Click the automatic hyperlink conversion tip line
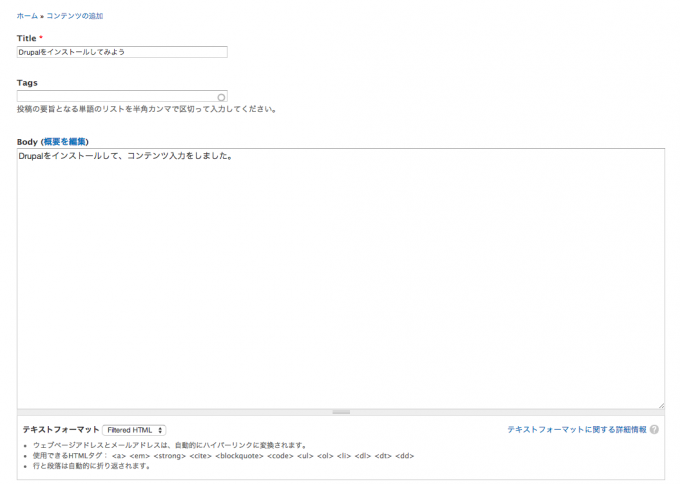The image size is (680, 484). pos(170,445)
